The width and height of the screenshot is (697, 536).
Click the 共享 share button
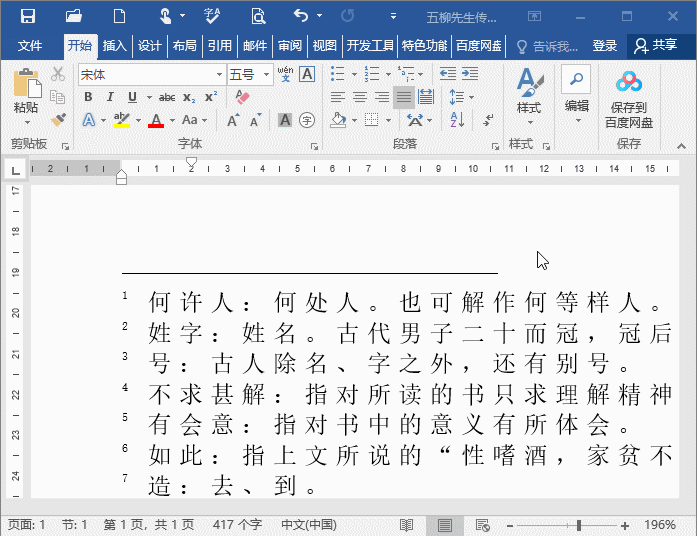click(x=656, y=46)
